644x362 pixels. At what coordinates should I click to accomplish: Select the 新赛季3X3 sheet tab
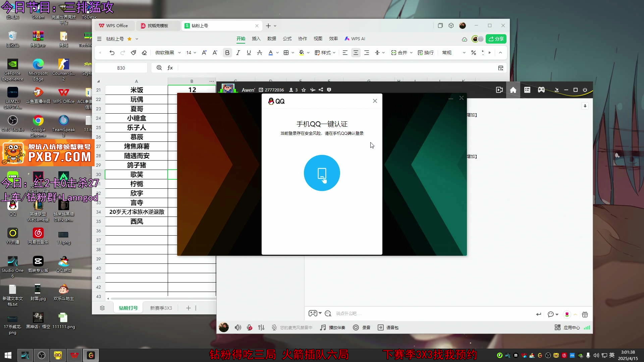tap(161, 308)
